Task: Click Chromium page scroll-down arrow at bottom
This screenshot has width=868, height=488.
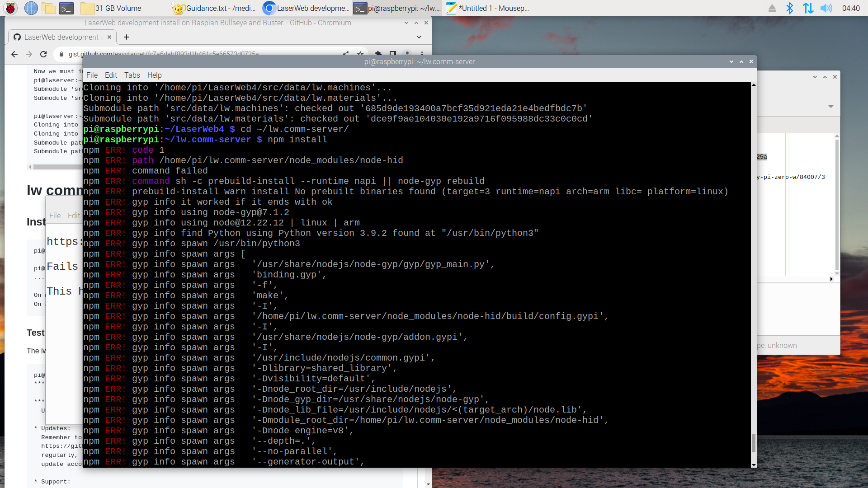Action: 428,484
